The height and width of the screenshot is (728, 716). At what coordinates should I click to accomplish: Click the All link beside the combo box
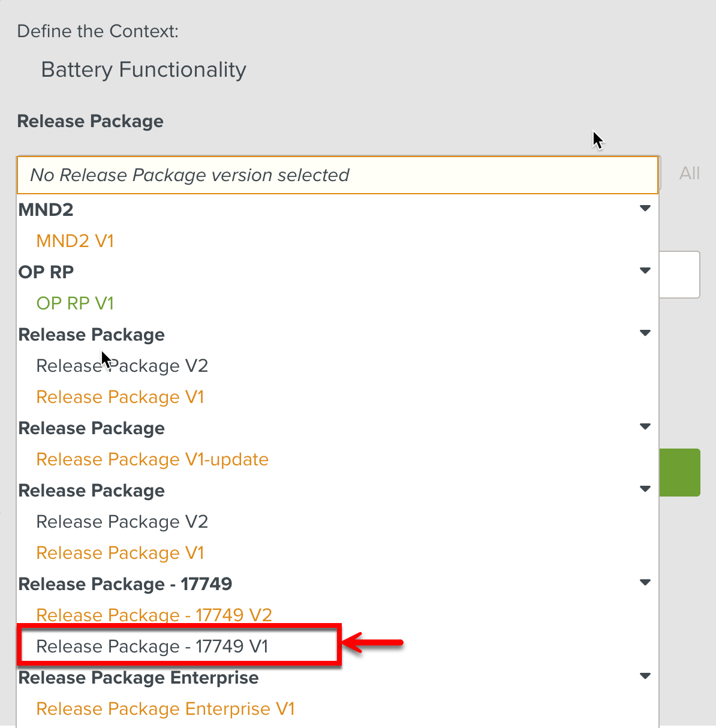click(689, 174)
